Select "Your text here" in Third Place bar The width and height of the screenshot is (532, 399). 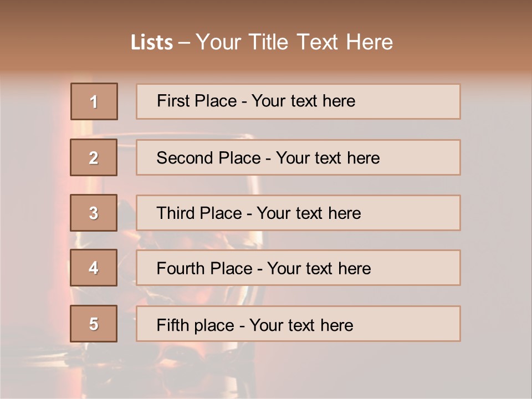(309, 213)
